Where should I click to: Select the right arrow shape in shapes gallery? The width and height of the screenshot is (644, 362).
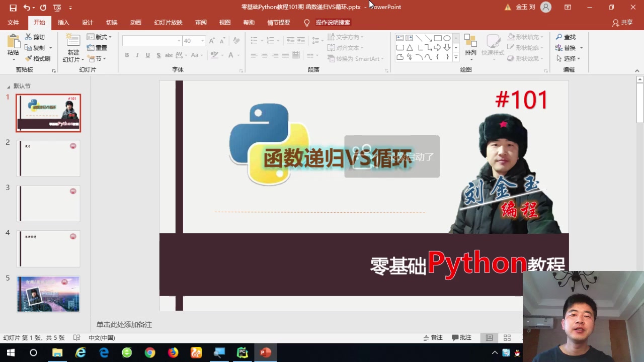pos(438,48)
